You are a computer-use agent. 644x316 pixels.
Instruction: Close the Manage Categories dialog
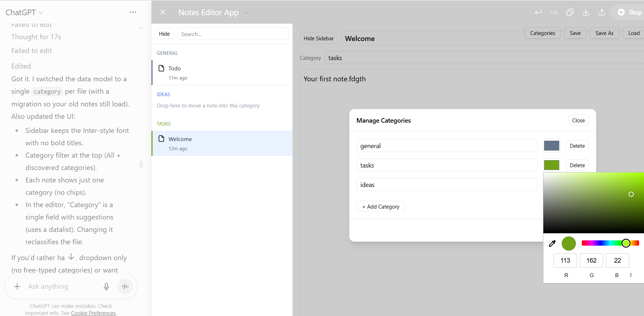(x=578, y=121)
